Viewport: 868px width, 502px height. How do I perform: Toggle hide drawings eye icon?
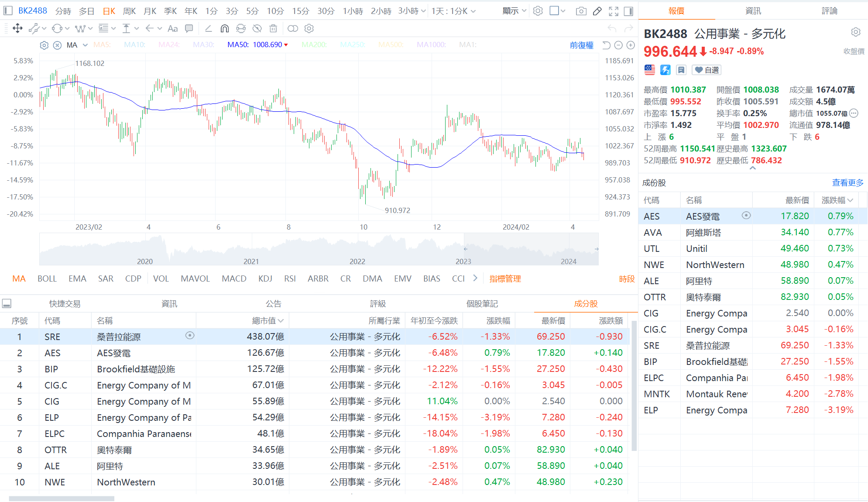pyautogui.click(x=257, y=29)
